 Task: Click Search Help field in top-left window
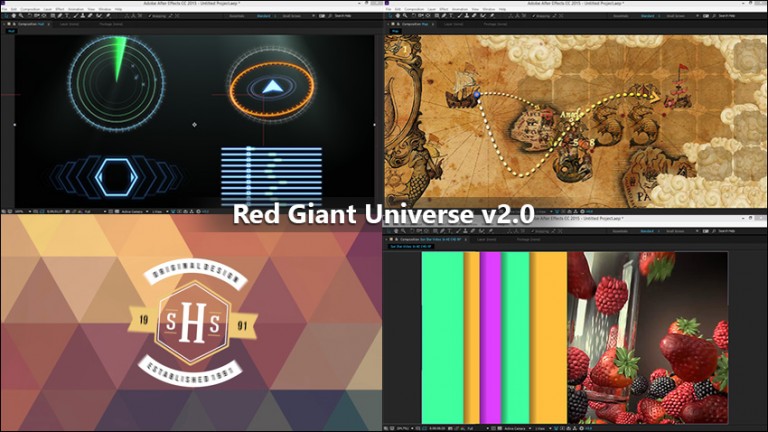click(343, 16)
